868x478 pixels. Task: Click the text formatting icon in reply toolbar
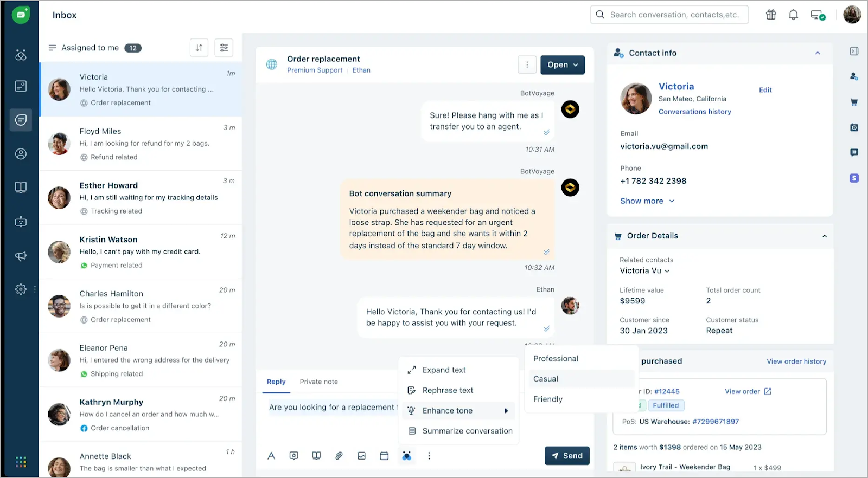coord(271,456)
